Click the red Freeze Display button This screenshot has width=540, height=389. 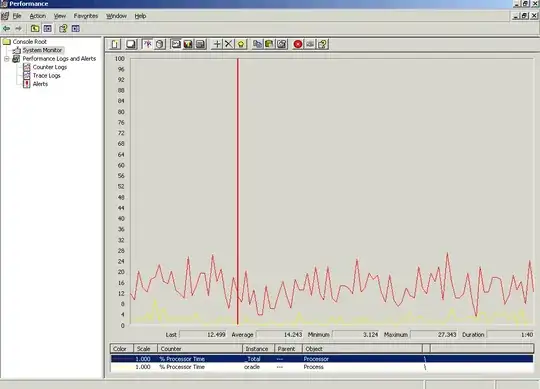point(298,44)
